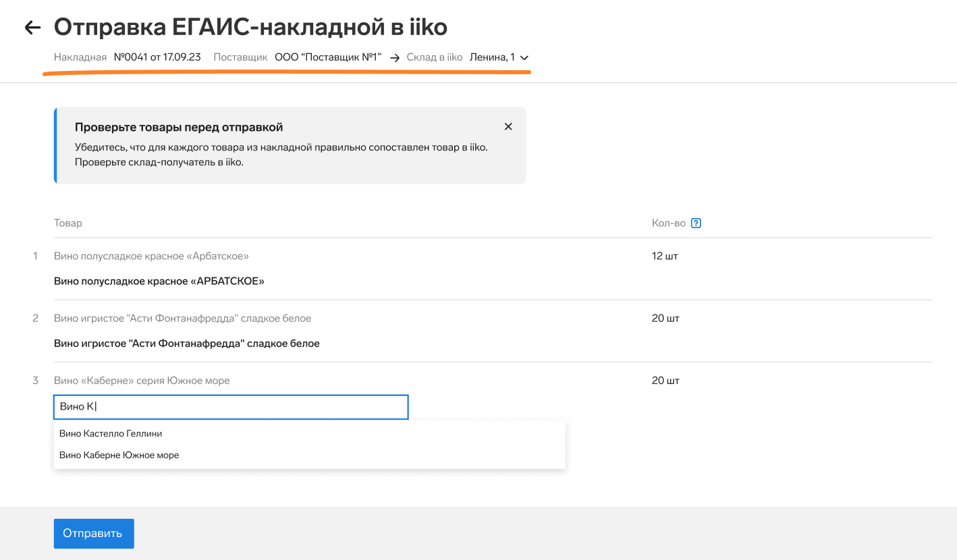This screenshot has height=560, width=957.
Task: Dismiss the "Проверьте товары перед отправкой" notice
Action: (508, 127)
